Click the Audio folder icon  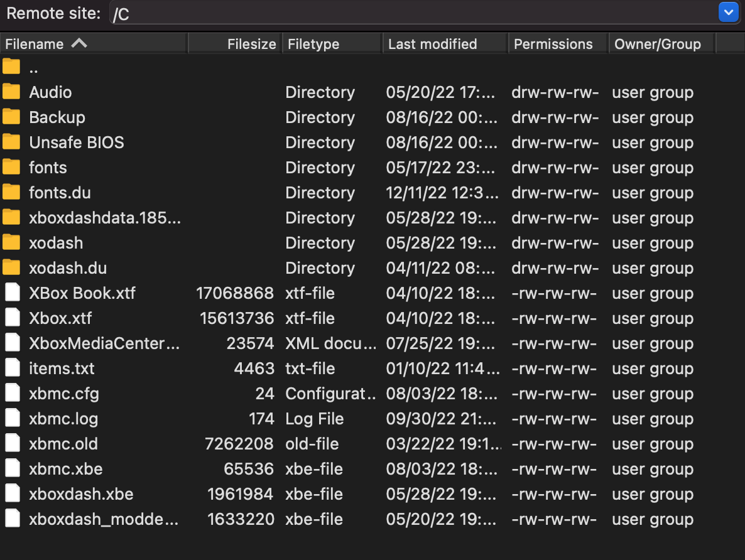(x=11, y=92)
